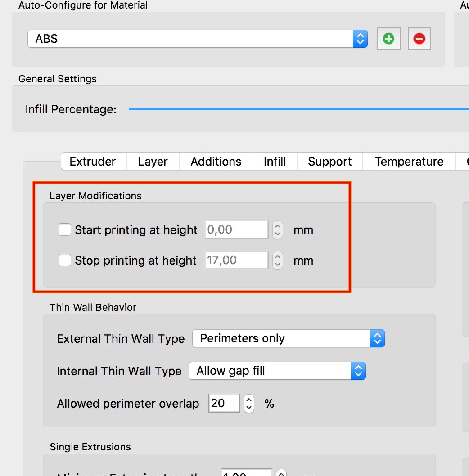Open the Additions tab
469x476 pixels.
click(x=216, y=162)
